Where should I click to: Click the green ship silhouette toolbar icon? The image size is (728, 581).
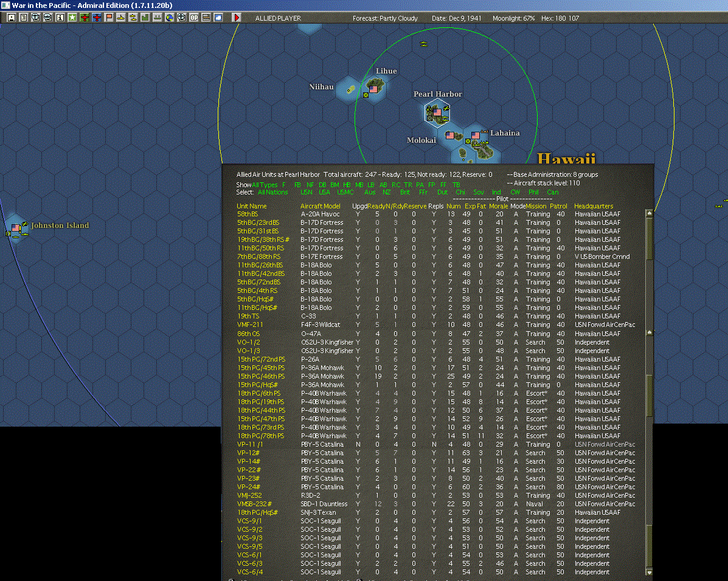tap(157, 18)
